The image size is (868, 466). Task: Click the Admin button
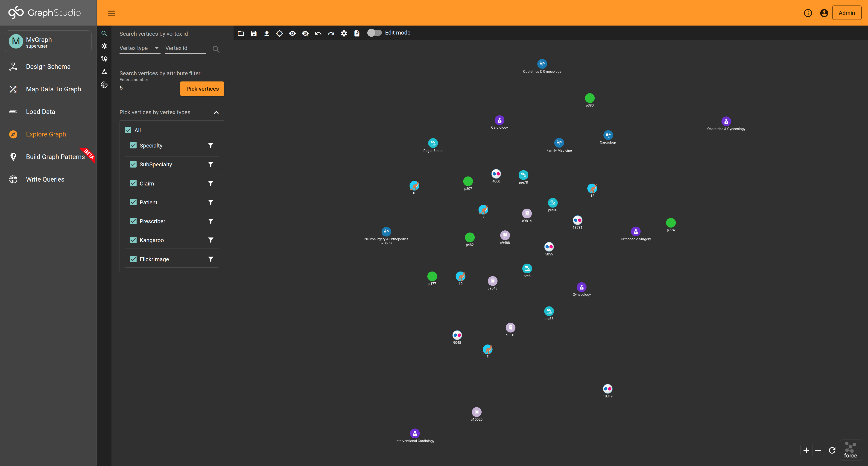(847, 12)
